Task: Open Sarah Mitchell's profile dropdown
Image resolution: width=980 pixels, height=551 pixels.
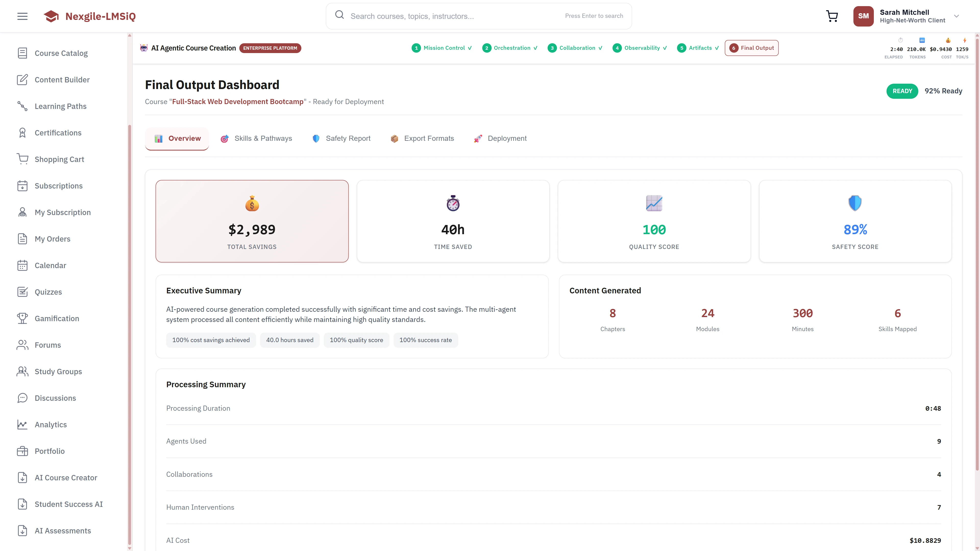Action: pos(956,16)
